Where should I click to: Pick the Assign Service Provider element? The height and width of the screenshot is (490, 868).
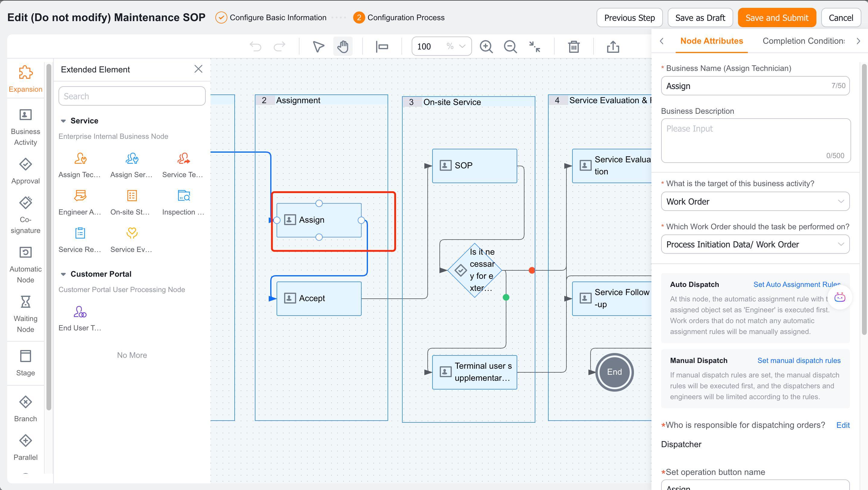(x=132, y=165)
